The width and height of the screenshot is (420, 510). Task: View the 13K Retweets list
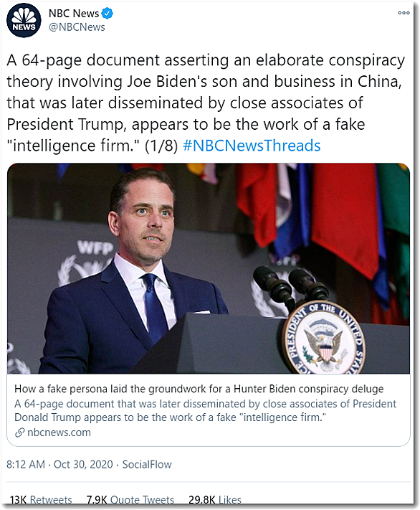(41, 499)
